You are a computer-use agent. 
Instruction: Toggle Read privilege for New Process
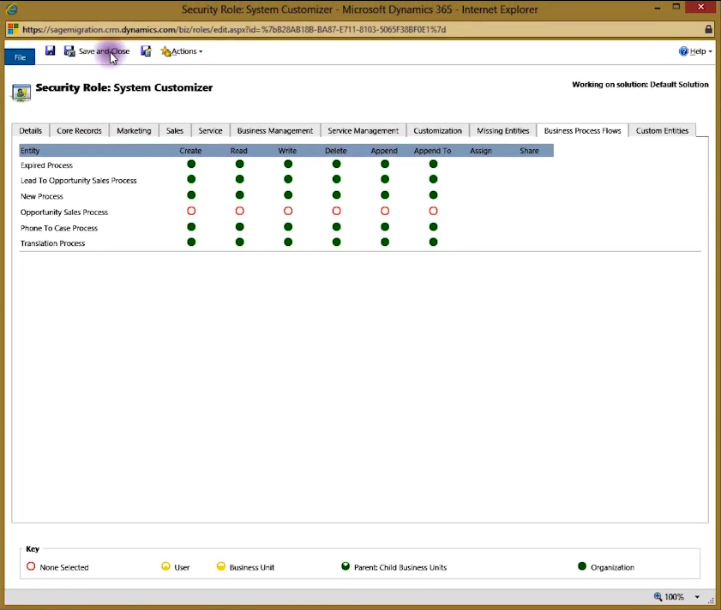(240, 195)
